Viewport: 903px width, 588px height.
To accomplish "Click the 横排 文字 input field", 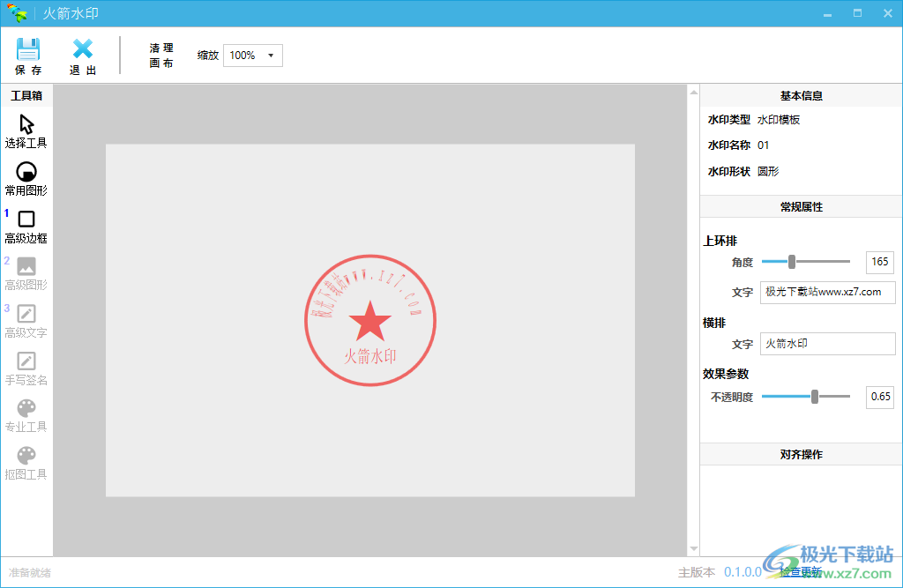I will point(827,343).
